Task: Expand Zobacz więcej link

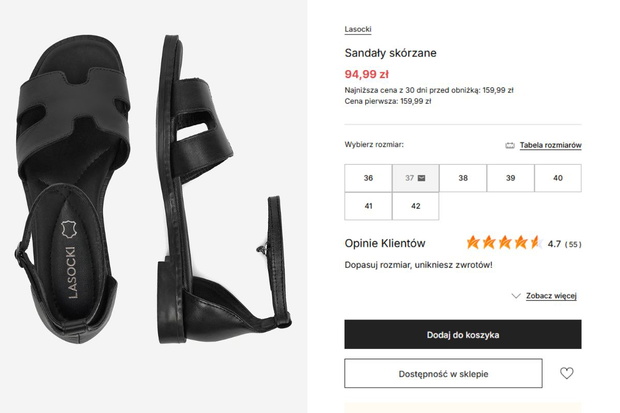Action: pos(551,296)
